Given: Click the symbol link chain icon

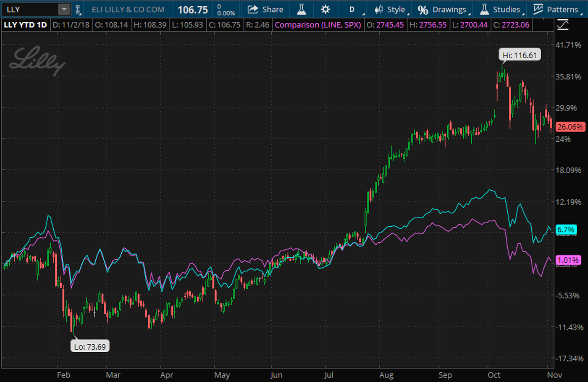Looking at the screenshot, I should pyautogui.click(x=78, y=9).
